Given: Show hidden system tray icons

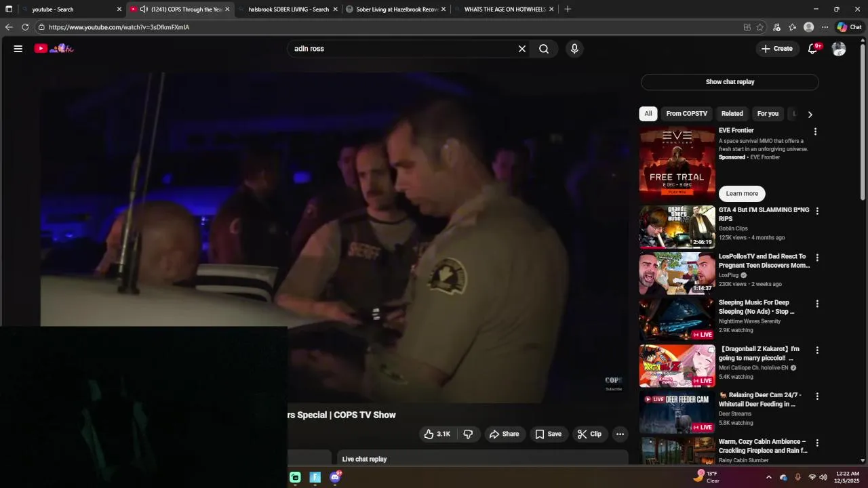Looking at the screenshot, I should click(768, 477).
